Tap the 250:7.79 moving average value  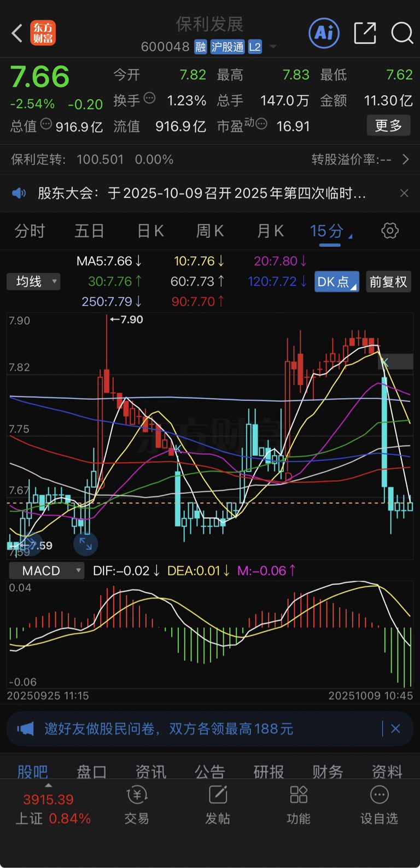coord(112,301)
